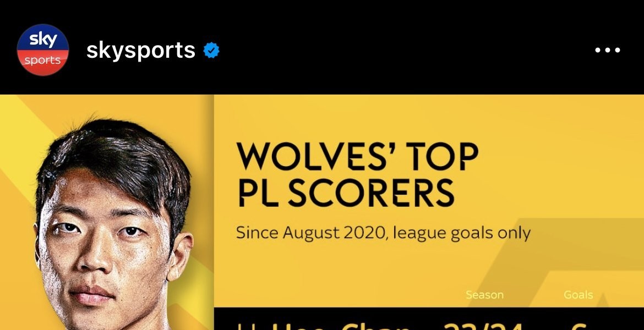Click the word TOP in headline
This screenshot has height=330, width=644.
[x=446, y=156]
